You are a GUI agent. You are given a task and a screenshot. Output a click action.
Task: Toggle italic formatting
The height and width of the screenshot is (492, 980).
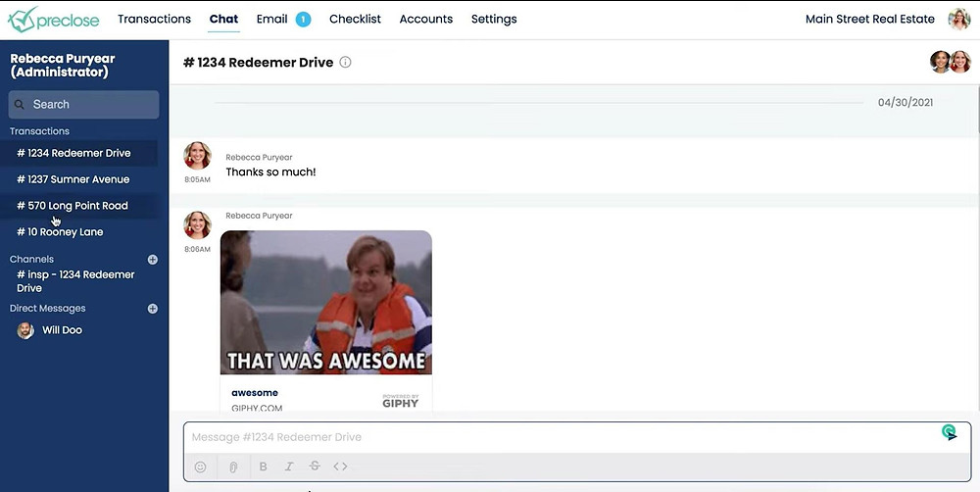(289, 467)
